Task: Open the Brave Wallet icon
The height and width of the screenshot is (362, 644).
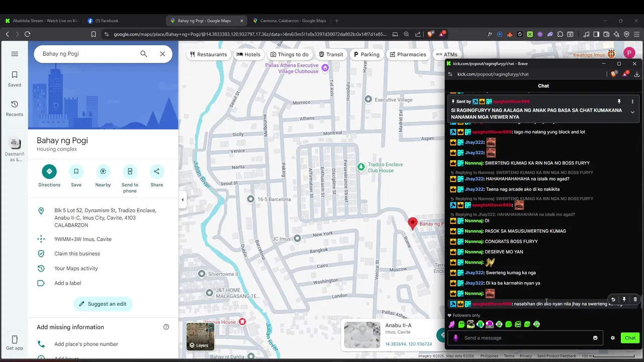Action: [x=606, y=34]
